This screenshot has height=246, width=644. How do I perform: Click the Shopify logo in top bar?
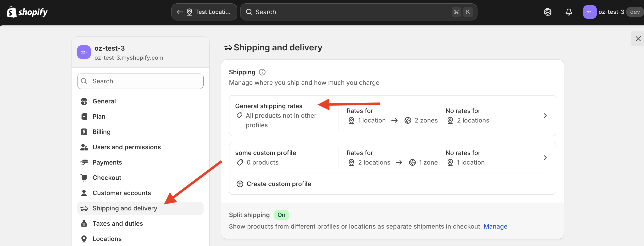point(27,12)
